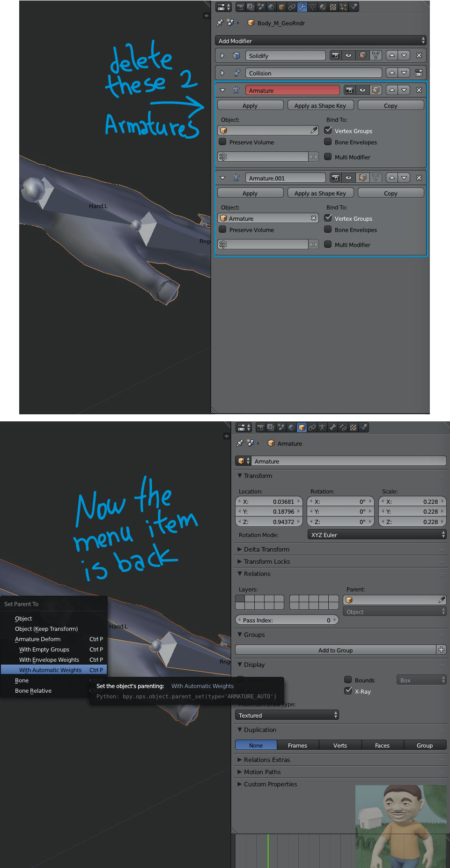Invert vertex group influence in Armature.001
The width and height of the screenshot is (450, 868).
314,244
